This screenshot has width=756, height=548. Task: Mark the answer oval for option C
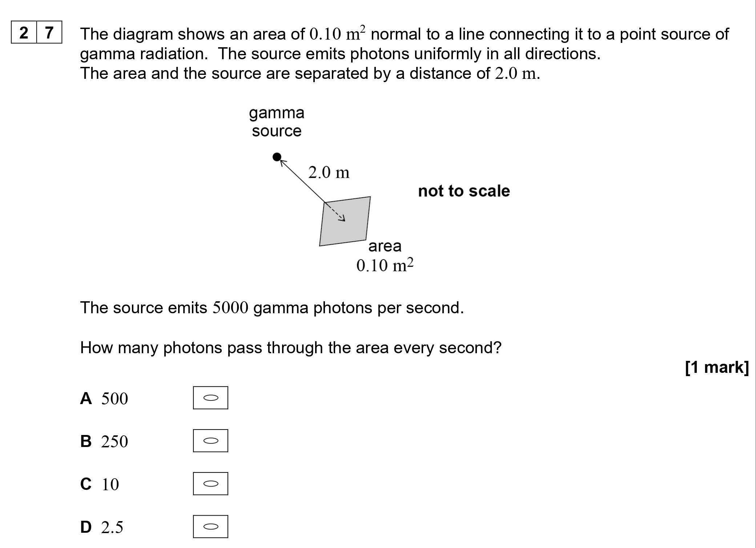(210, 483)
